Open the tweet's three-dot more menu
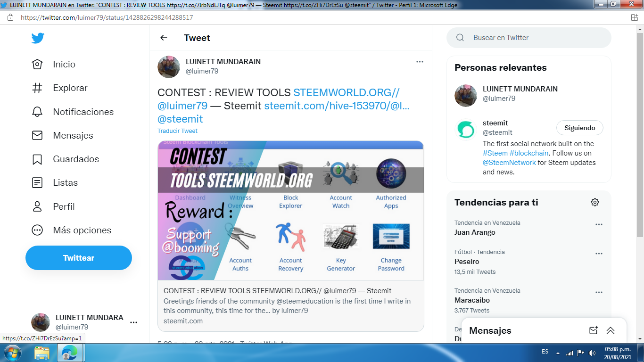The height and width of the screenshot is (362, 644). 420,62
